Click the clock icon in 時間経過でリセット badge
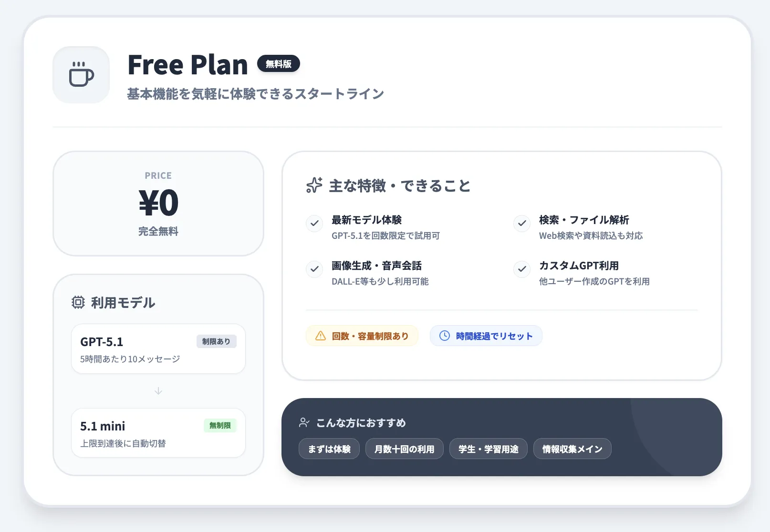The width and height of the screenshot is (770, 532). [444, 335]
